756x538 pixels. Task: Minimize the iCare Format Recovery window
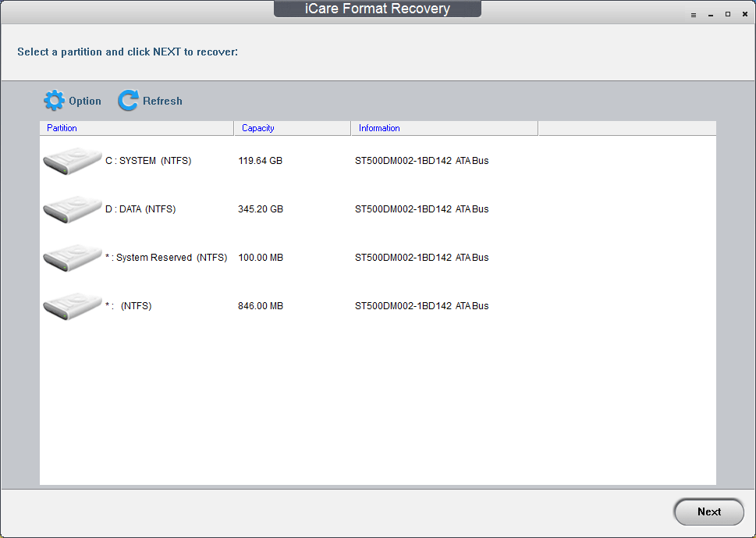tap(711, 15)
